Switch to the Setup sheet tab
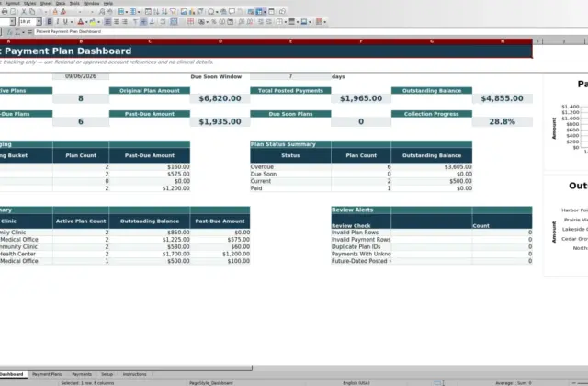This screenshot has height=386, width=588. coord(107,374)
